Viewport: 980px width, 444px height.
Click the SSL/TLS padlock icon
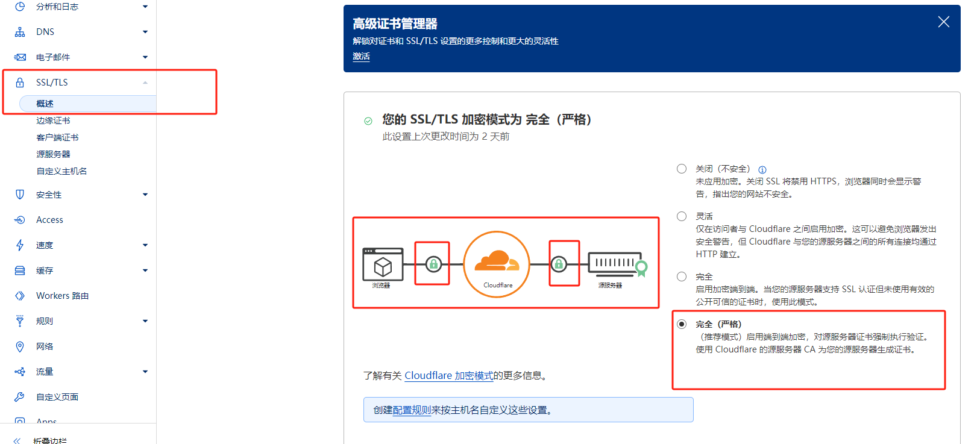point(20,83)
